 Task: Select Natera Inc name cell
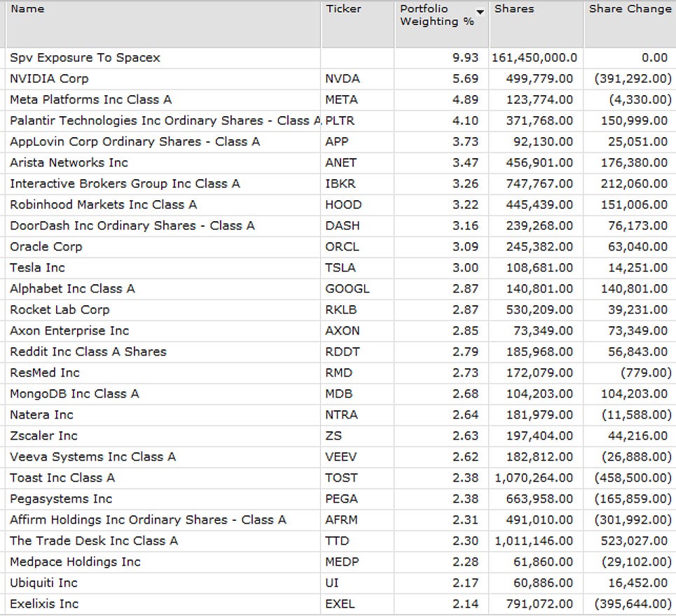click(x=42, y=415)
